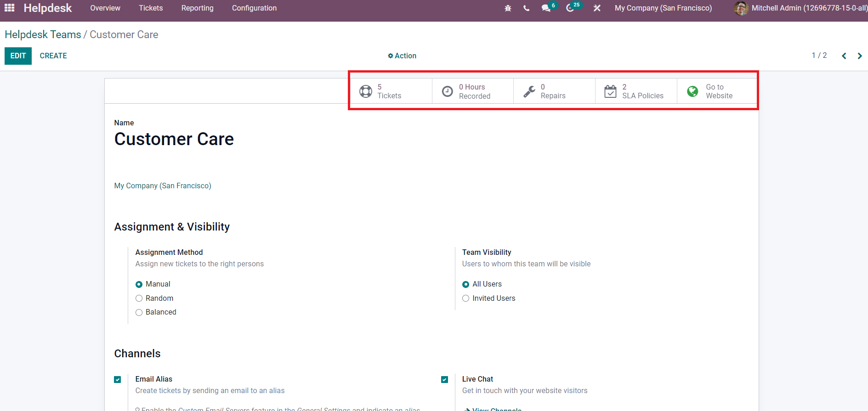Open the Tickets menu

tap(151, 8)
